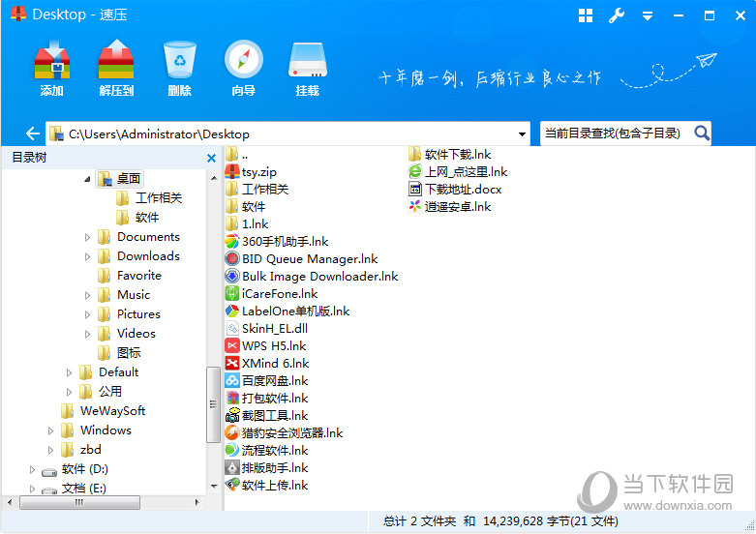Select the parent folder '..' entry
This screenshot has width=756, height=534.
(x=236, y=155)
